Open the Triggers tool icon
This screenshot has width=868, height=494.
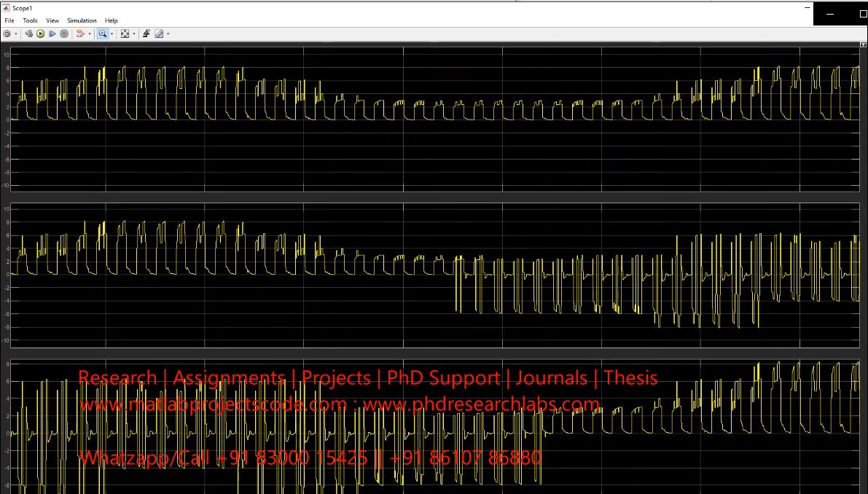tap(146, 34)
